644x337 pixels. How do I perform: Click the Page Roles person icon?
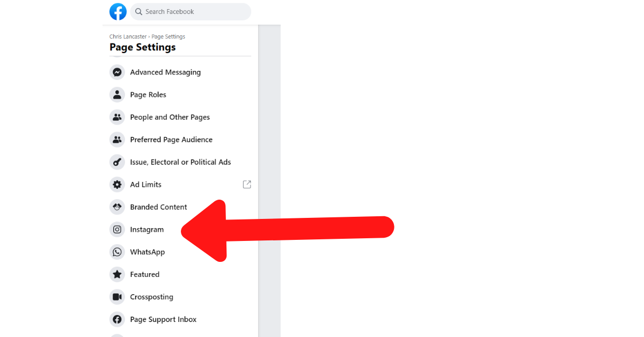117,95
